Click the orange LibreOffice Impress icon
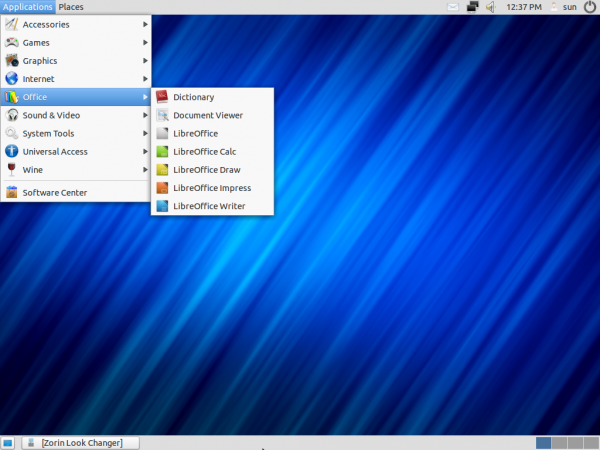 tap(162, 188)
